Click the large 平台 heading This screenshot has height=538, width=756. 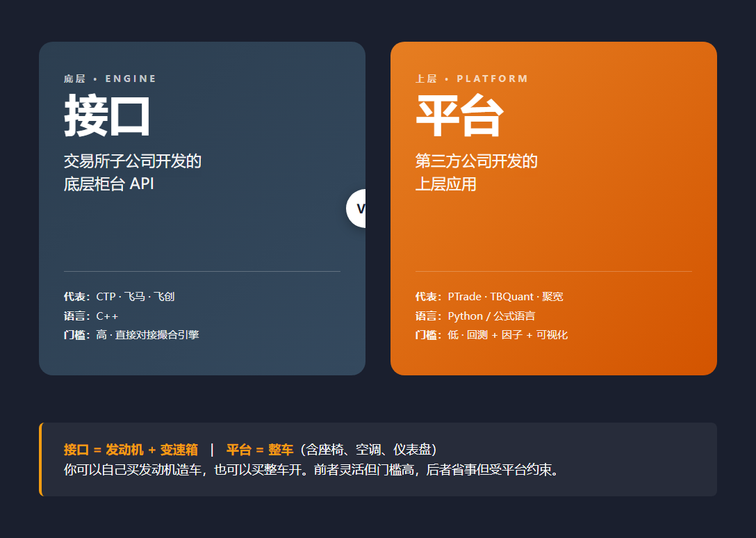pos(459,115)
